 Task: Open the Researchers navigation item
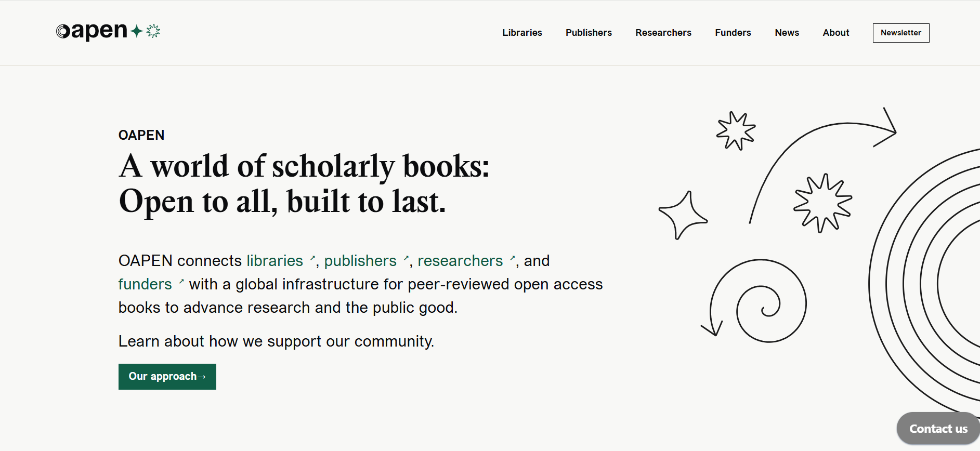[663, 33]
